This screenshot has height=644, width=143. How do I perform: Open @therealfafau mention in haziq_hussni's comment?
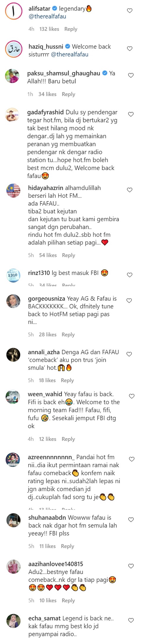[70, 54]
